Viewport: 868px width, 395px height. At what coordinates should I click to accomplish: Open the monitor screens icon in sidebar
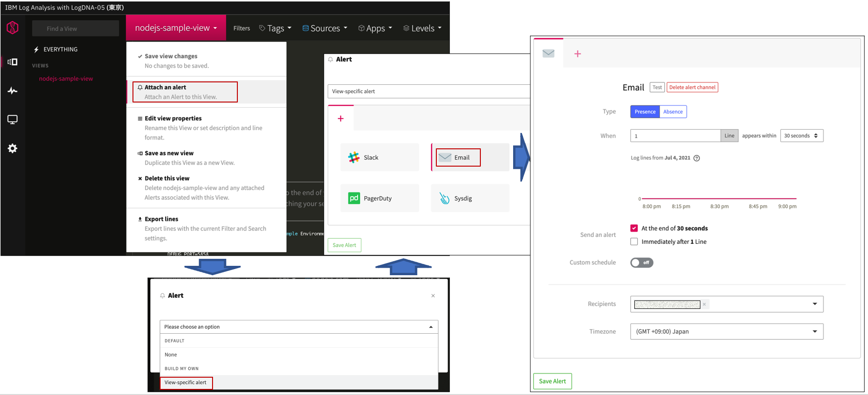click(13, 119)
